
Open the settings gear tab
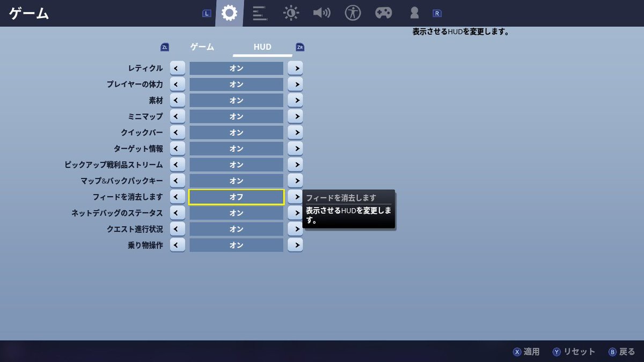tap(230, 13)
